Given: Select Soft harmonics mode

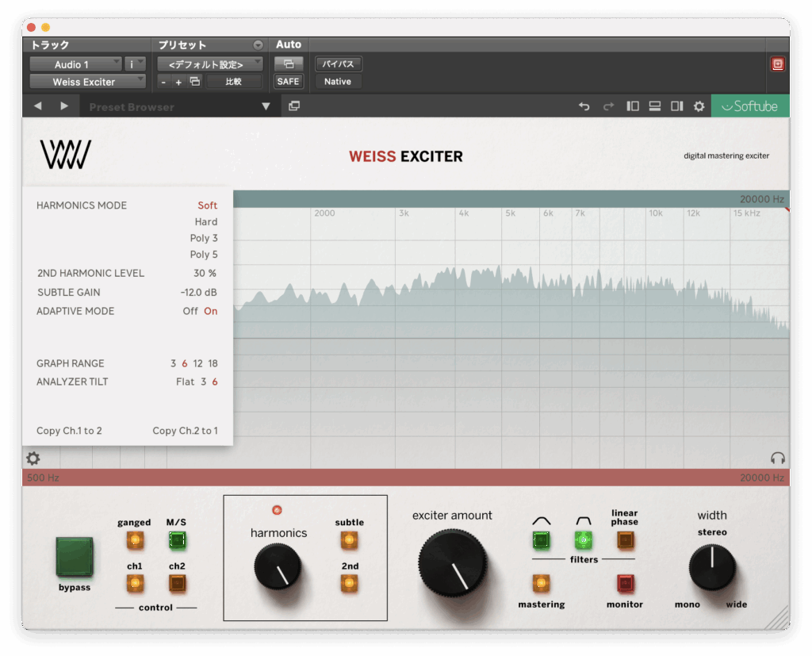Looking at the screenshot, I should tap(207, 205).
